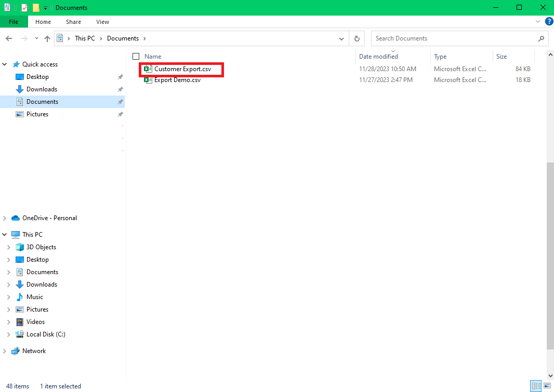Collapse the This PC tree node
This screenshot has width=554, height=392.
coord(5,235)
